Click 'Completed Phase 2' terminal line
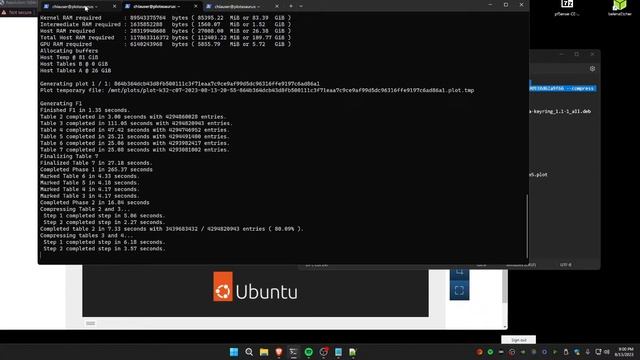Image resolution: width=640 pixels, height=360 pixels. pos(95,202)
